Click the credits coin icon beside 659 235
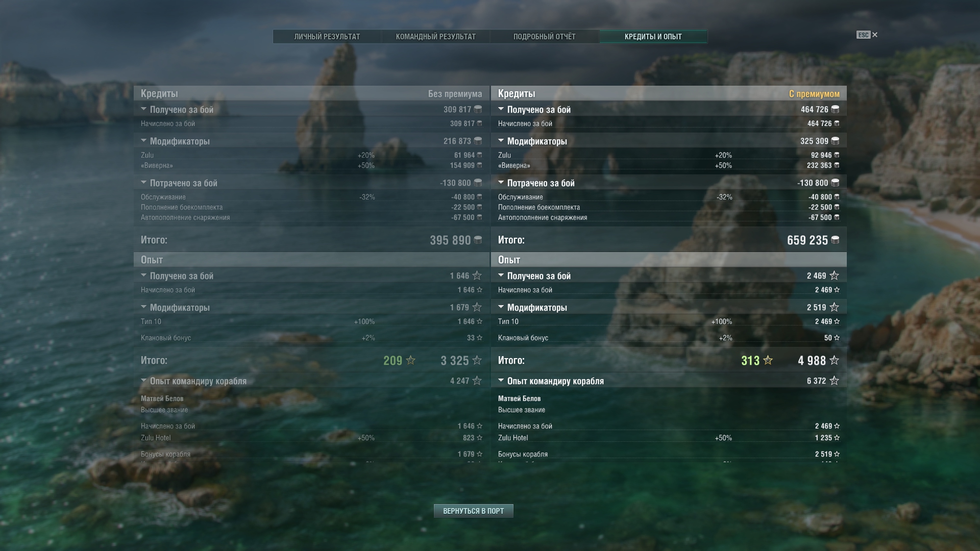Image resolution: width=980 pixels, height=551 pixels. (x=835, y=240)
